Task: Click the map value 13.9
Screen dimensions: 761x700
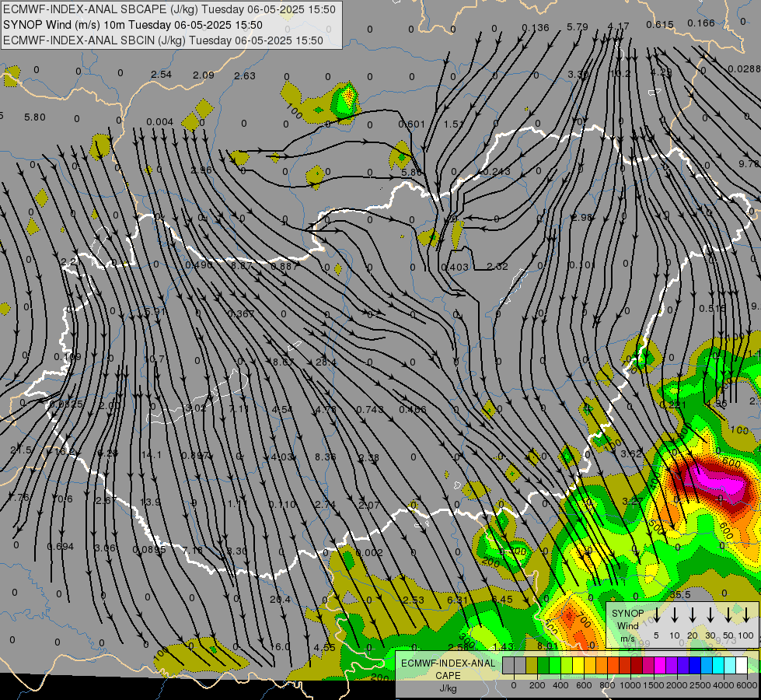Action: 150,502
